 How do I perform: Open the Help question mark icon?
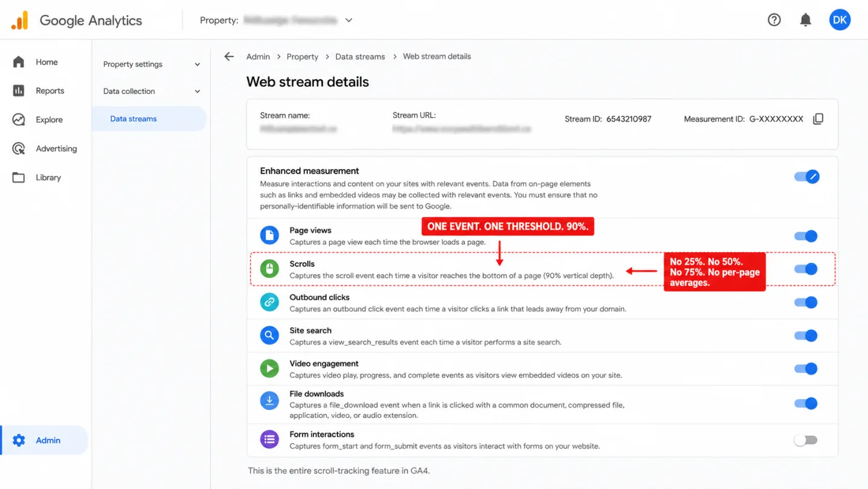(774, 20)
